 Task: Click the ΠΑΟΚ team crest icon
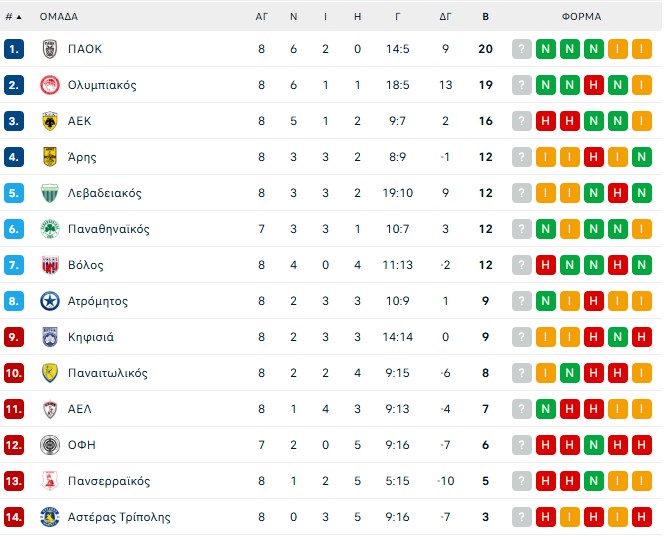(x=50, y=49)
